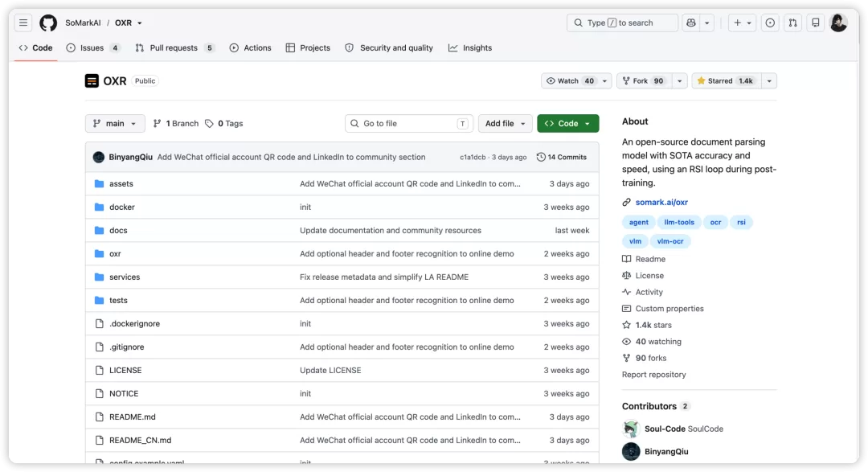The image size is (868, 472).
Task: Expand the main branch dropdown
Action: point(115,124)
